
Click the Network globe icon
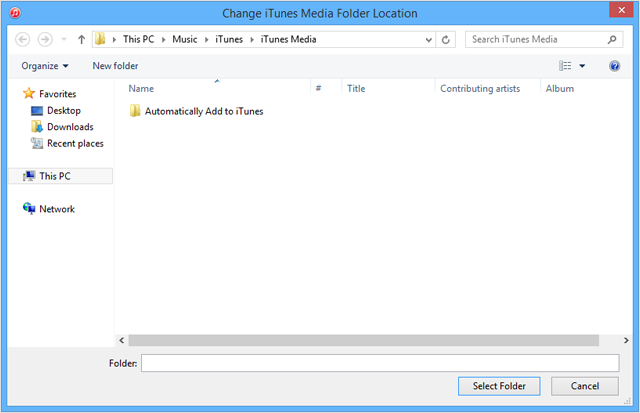29,209
